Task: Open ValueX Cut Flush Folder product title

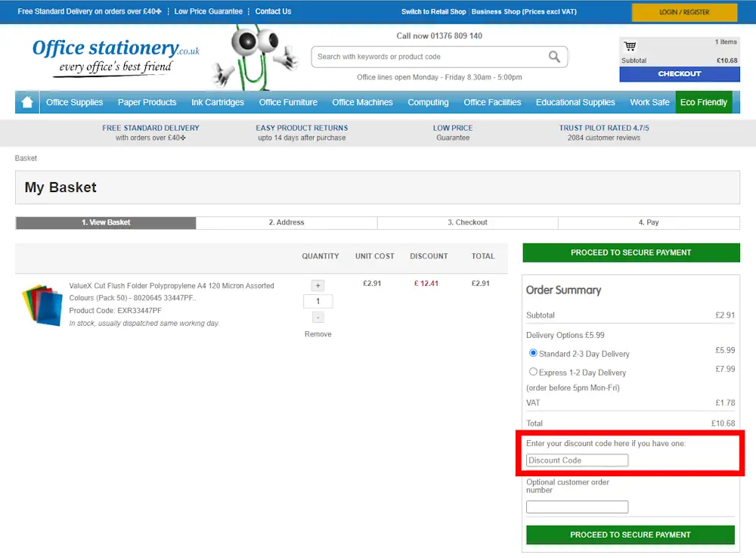Action: 171,292
